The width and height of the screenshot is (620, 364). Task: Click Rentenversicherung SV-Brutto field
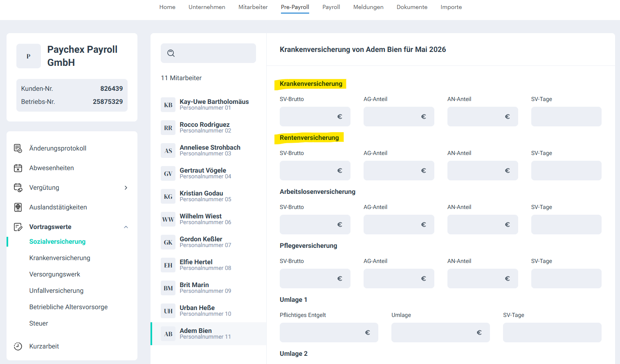pyautogui.click(x=315, y=171)
